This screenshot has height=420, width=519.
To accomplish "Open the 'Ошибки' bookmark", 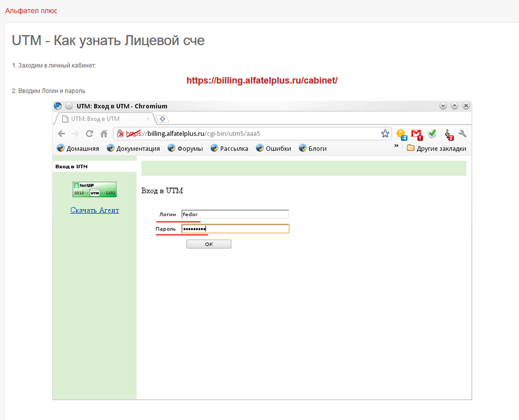I will [x=273, y=148].
